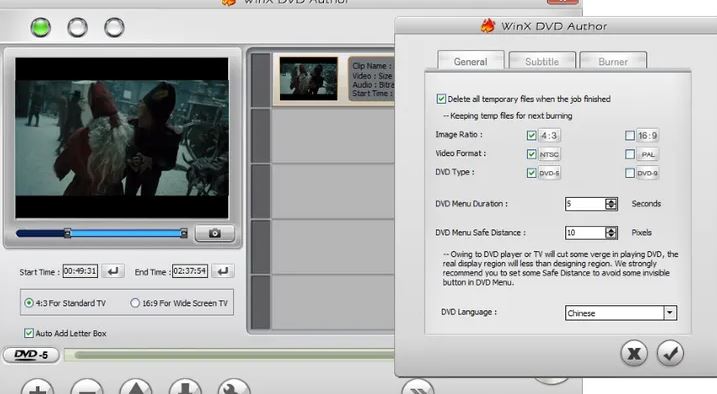The height and width of the screenshot is (394, 717).
Task: Check the DVD-9 DVD Type option
Action: (630, 173)
